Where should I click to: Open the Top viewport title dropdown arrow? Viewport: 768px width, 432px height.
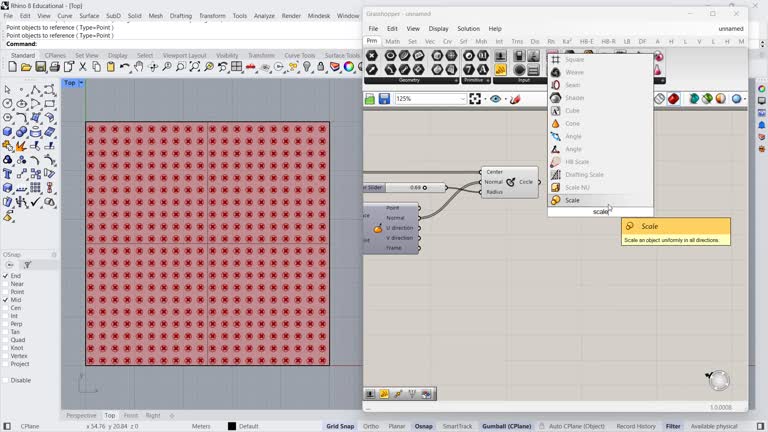(x=81, y=83)
